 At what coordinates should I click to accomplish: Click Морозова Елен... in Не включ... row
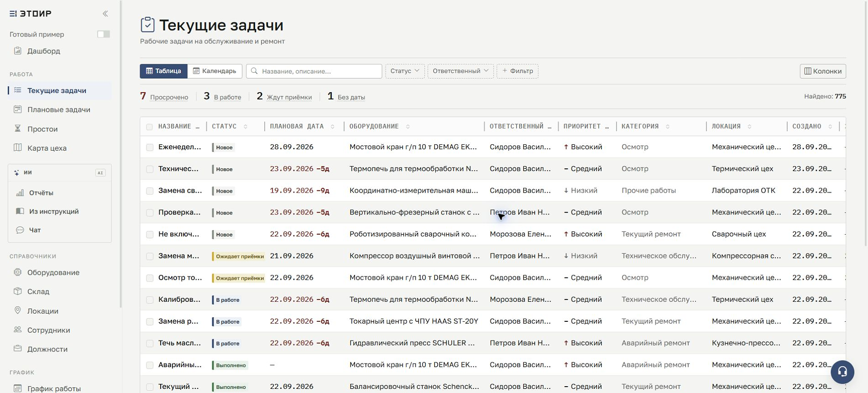pos(520,234)
